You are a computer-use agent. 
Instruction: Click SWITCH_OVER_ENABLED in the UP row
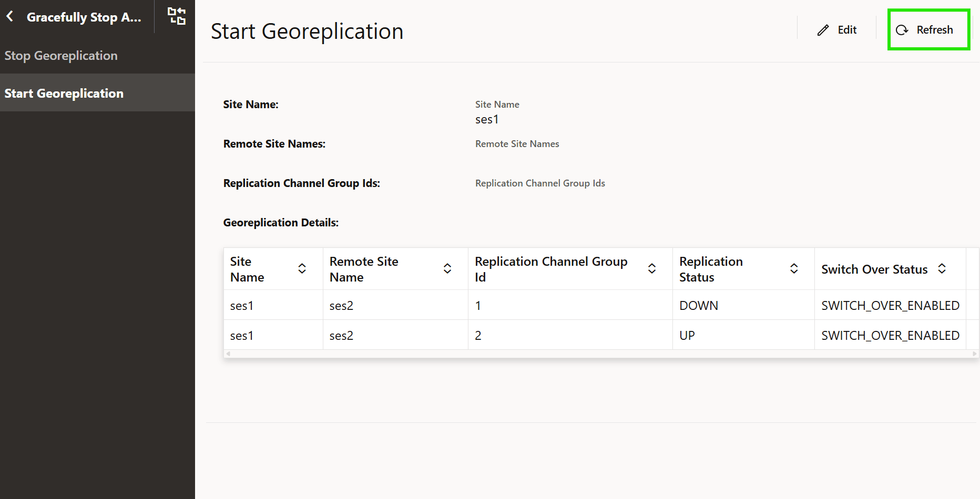[x=891, y=336]
